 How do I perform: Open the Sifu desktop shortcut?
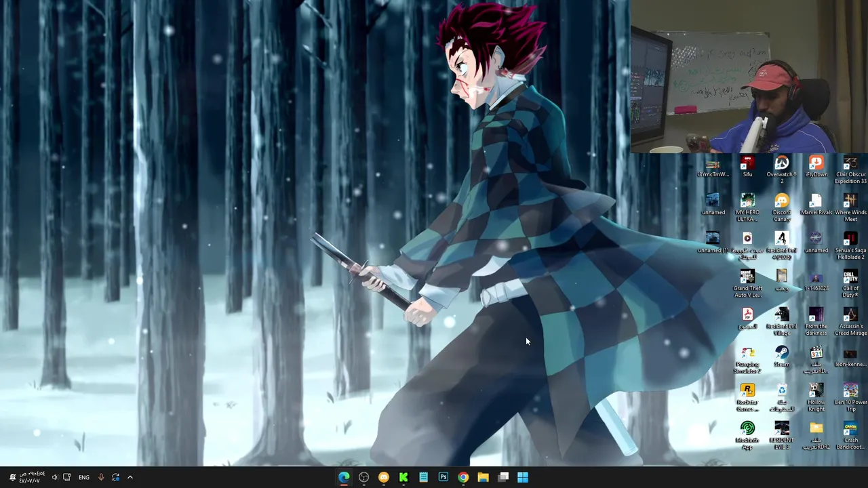coord(747,167)
